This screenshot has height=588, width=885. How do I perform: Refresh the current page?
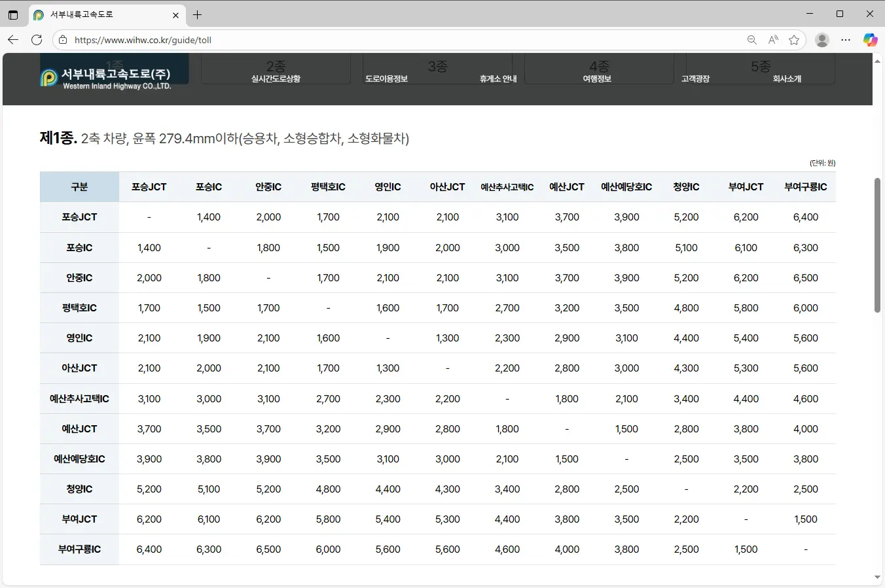click(x=37, y=40)
